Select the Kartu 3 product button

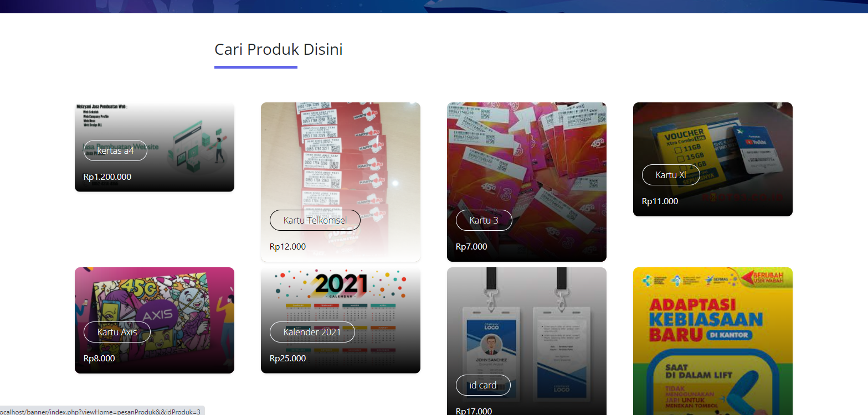(x=484, y=220)
